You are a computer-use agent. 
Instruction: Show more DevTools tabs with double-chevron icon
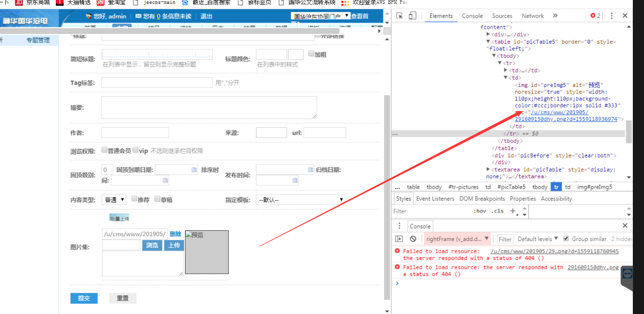point(555,16)
